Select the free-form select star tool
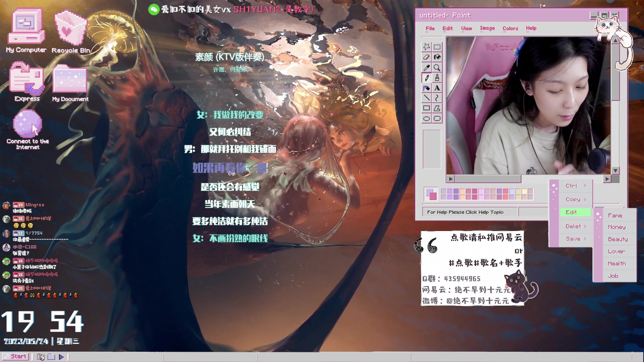 [x=427, y=47]
